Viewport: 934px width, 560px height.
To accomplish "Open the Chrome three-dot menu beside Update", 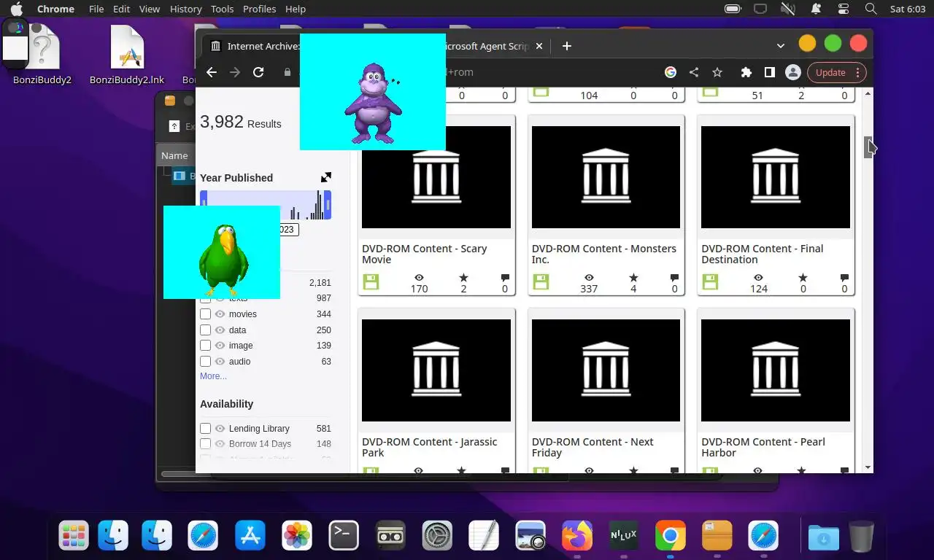I will [x=857, y=72].
